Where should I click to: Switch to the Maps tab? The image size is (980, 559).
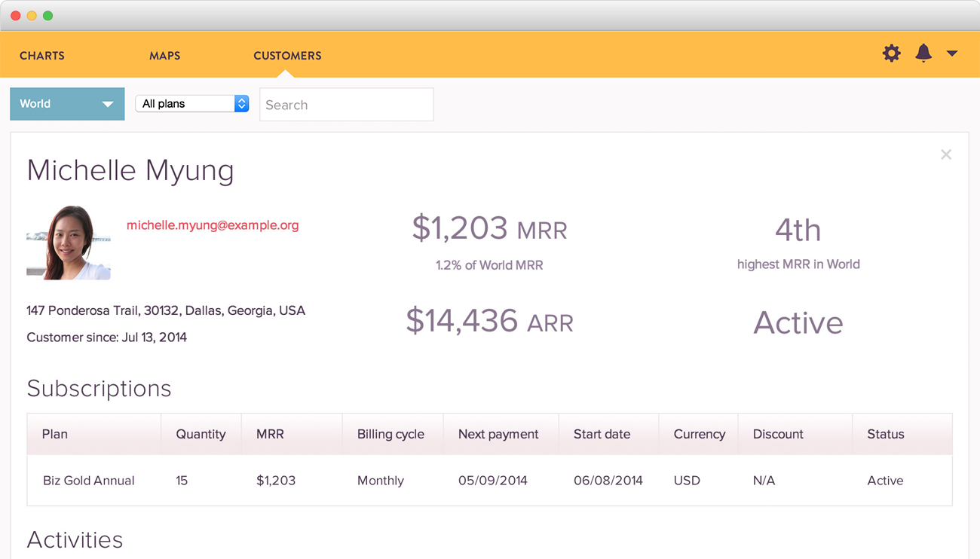point(164,56)
